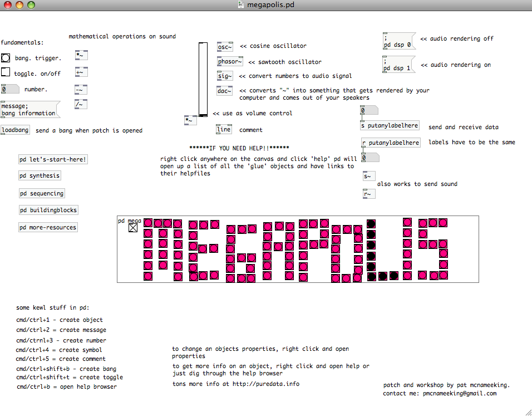Viewport: 532px width, 416px height.
Task: Open the pd sequencing subpatch
Action: pos(42,194)
